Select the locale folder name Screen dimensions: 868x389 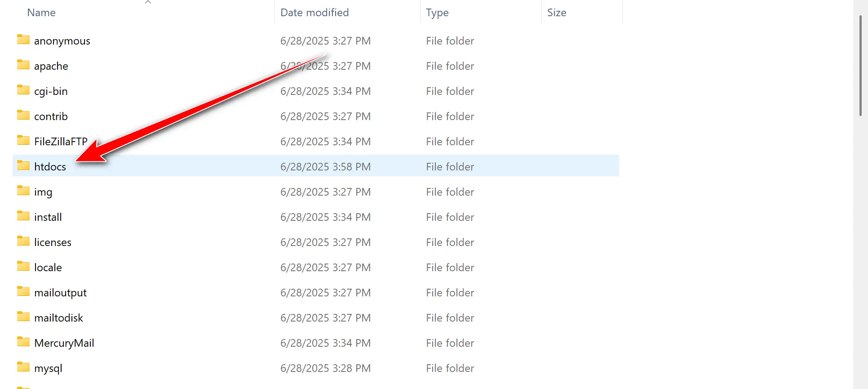pos(48,268)
